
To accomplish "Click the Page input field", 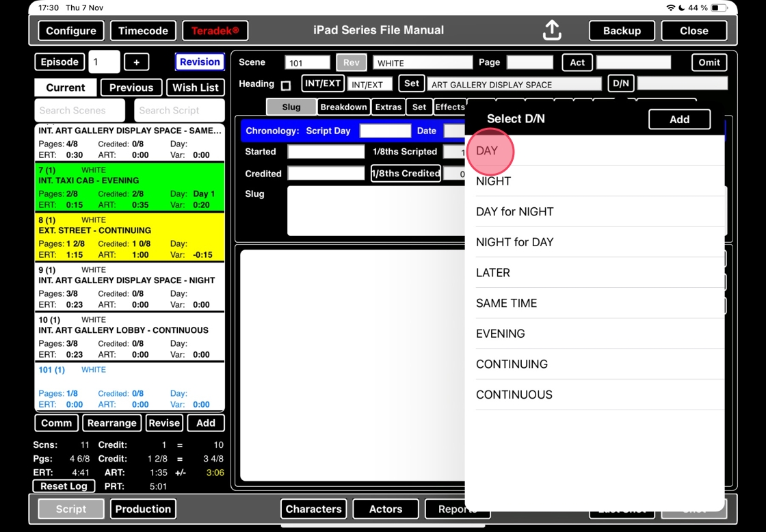I will point(529,62).
